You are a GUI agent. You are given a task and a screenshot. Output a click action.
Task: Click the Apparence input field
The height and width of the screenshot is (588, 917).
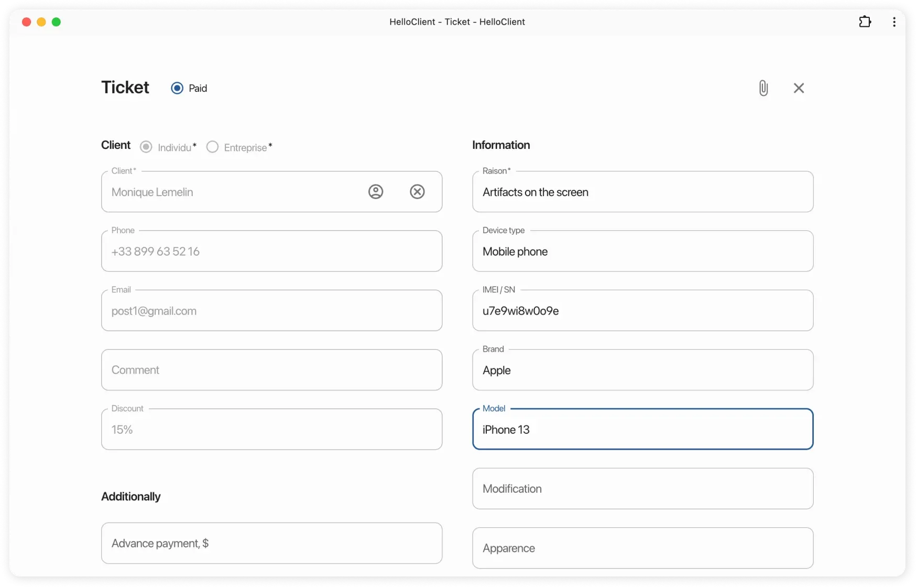click(x=642, y=548)
